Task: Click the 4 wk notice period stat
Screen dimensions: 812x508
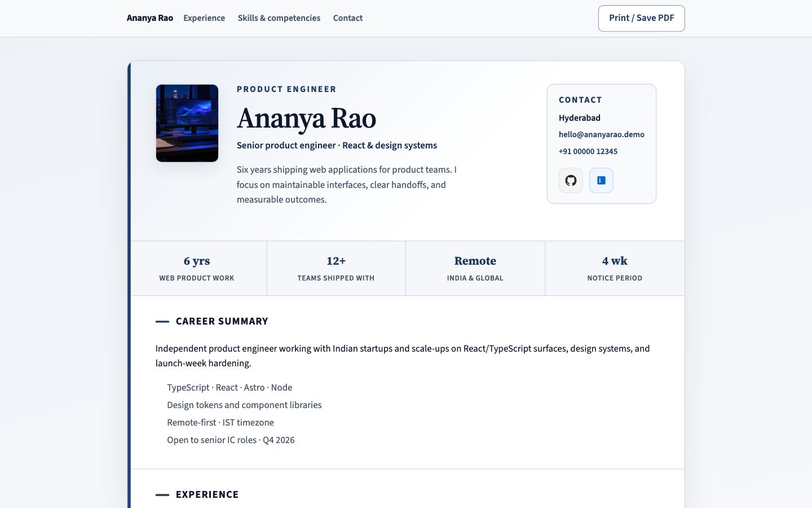Action: [x=615, y=268]
